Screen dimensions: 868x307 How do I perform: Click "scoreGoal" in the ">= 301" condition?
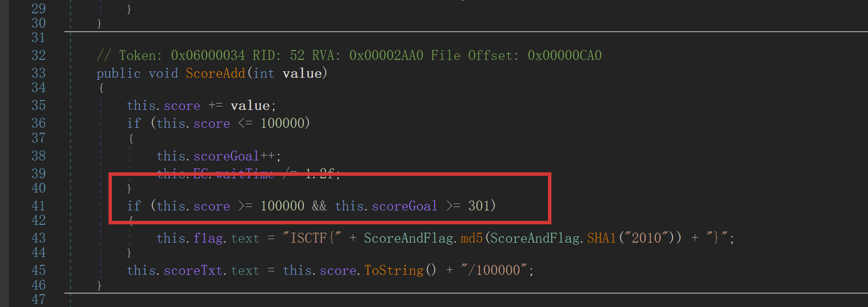click(x=405, y=205)
